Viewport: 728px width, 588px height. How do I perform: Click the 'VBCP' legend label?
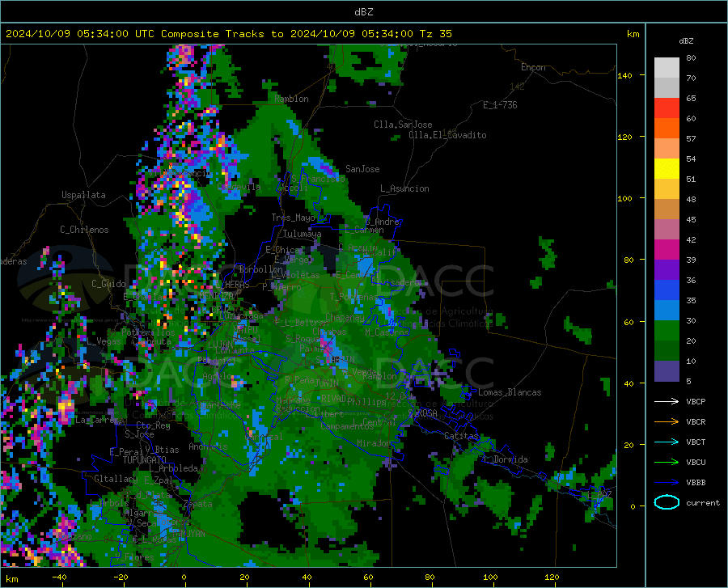pyautogui.click(x=696, y=401)
